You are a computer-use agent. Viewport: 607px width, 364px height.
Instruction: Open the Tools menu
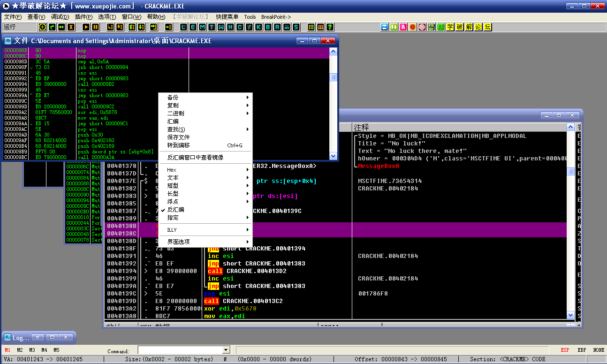pos(250,17)
